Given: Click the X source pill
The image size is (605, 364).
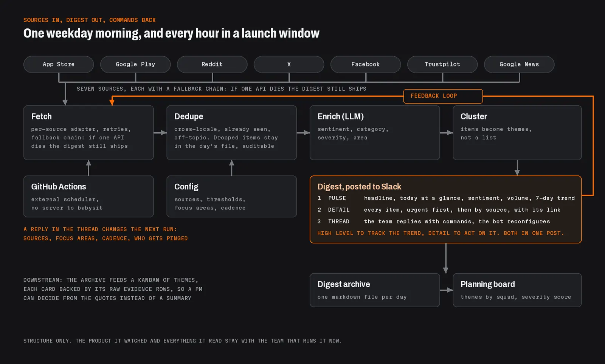Looking at the screenshot, I should click(x=289, y=64).
